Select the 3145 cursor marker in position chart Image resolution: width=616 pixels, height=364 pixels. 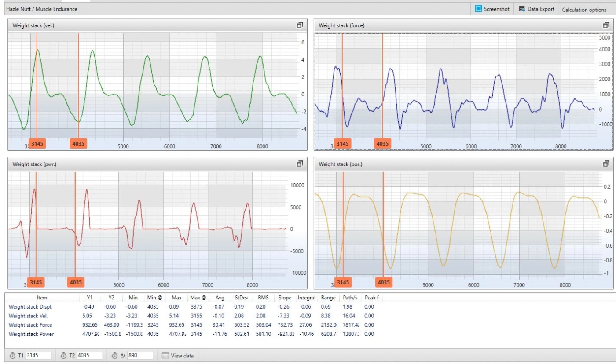343,282
